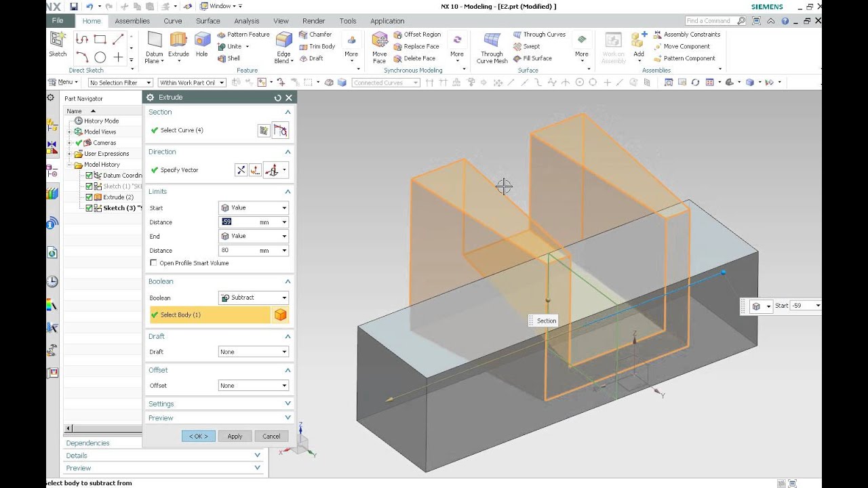Open the Boolean Subtract dropdown
The image size is (868, 488).
(254, 298)
